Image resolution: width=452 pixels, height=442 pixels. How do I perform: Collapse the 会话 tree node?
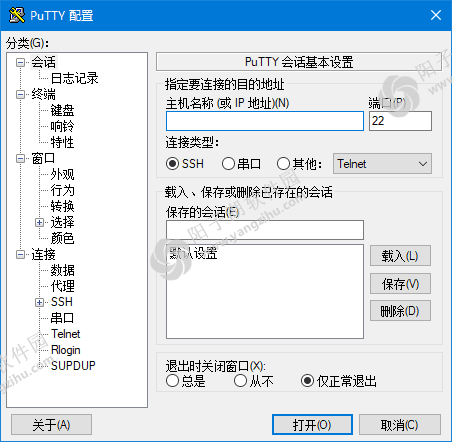coord(21,62)
